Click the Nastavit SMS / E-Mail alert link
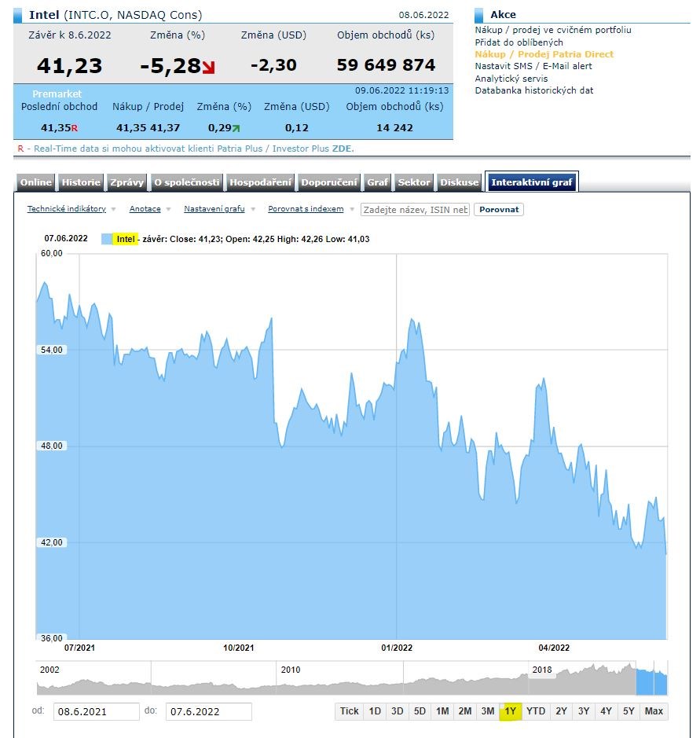The width and height of the screenshot is (700, 738). (533, 66)
